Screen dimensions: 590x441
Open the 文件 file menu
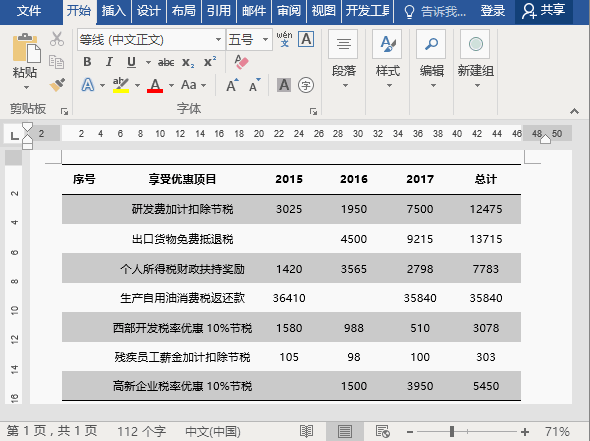tap(29, 11)
